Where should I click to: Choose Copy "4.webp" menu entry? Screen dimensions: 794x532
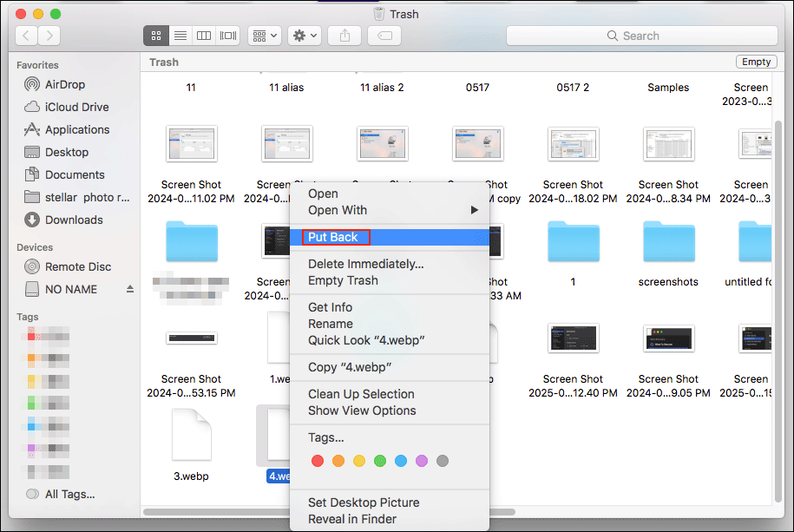(390, 367)
